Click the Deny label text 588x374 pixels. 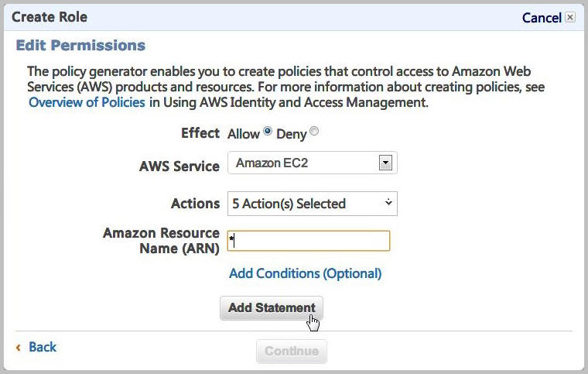tap(292, 134)
